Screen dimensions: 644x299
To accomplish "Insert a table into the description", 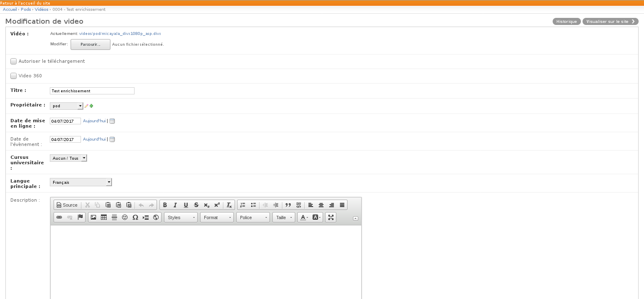I will tap(104, 217).
